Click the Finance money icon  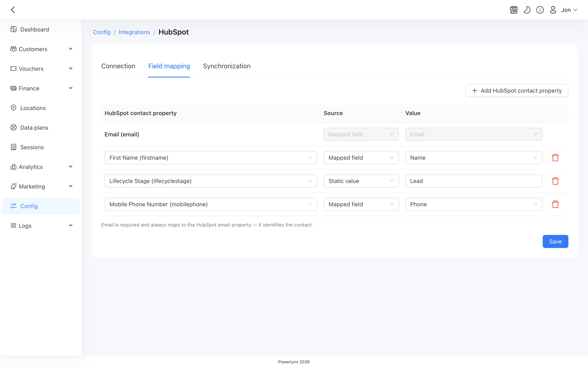(13, 88)
